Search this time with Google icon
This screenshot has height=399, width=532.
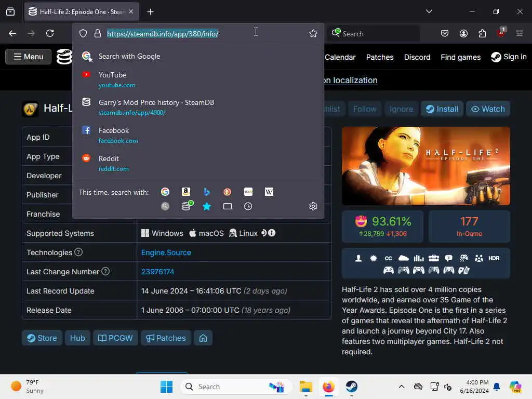[x=165, y=192]
